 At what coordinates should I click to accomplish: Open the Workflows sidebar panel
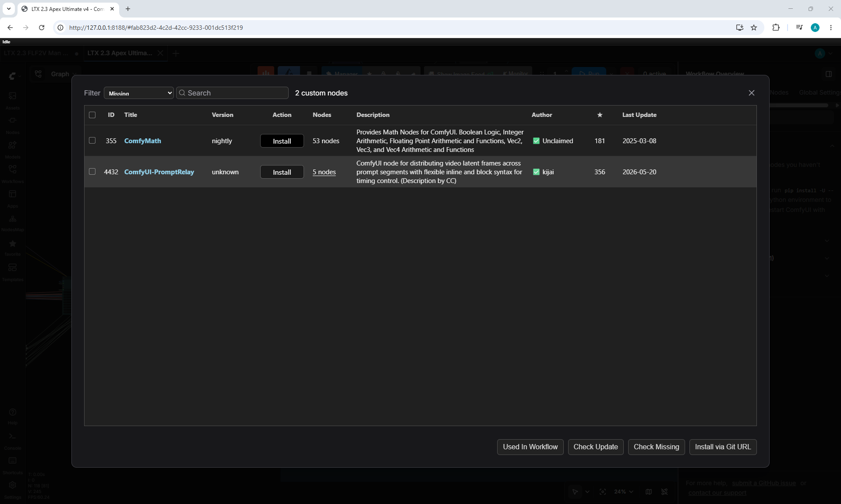pyautogui.click(x=13, y=173)
